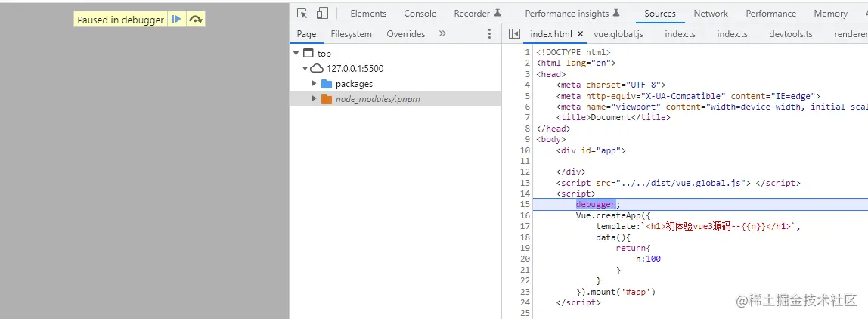Click the 'Paused in debugger' label
This screenshot has width=868, height=319.
click(x=121, y=20)
